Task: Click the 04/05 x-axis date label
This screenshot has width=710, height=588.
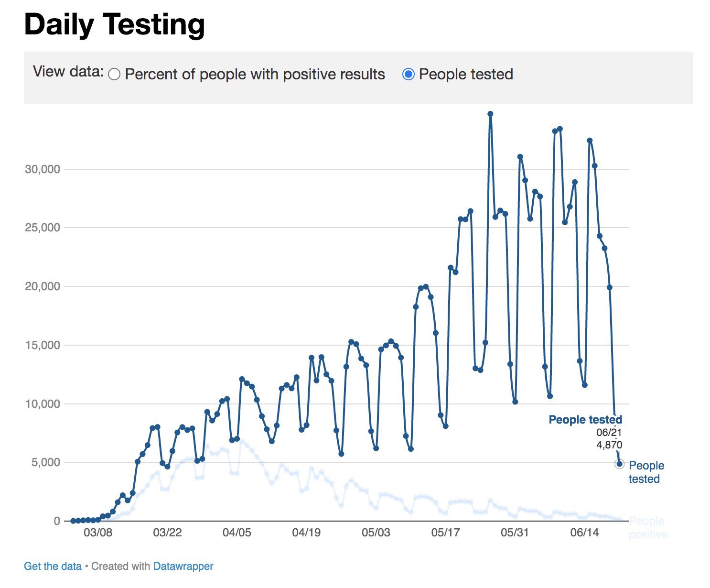Action: click(237, 533)
